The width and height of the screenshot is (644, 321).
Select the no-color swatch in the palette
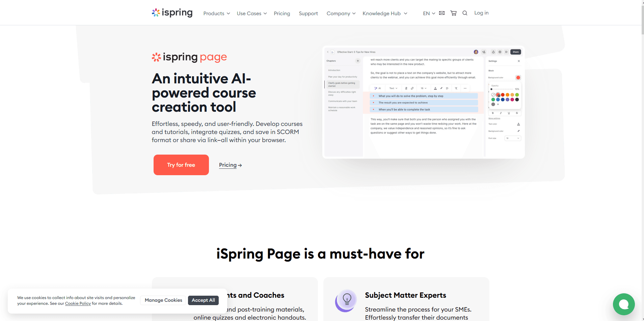[493, 95]
